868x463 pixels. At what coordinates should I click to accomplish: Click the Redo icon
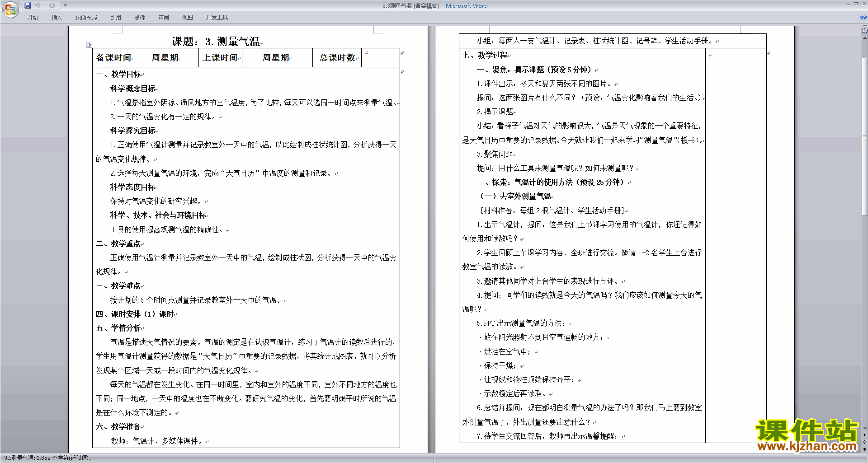click(x=52, y=5)
